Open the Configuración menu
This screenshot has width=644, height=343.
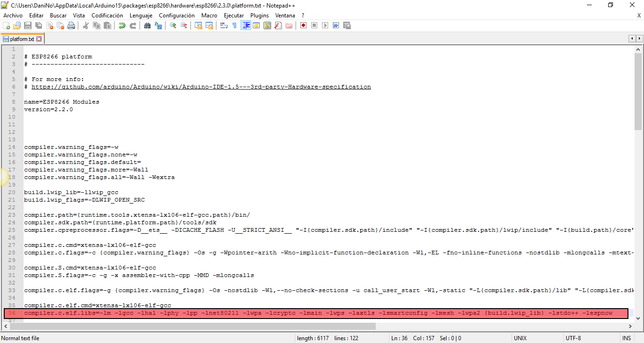click(177, 16)
